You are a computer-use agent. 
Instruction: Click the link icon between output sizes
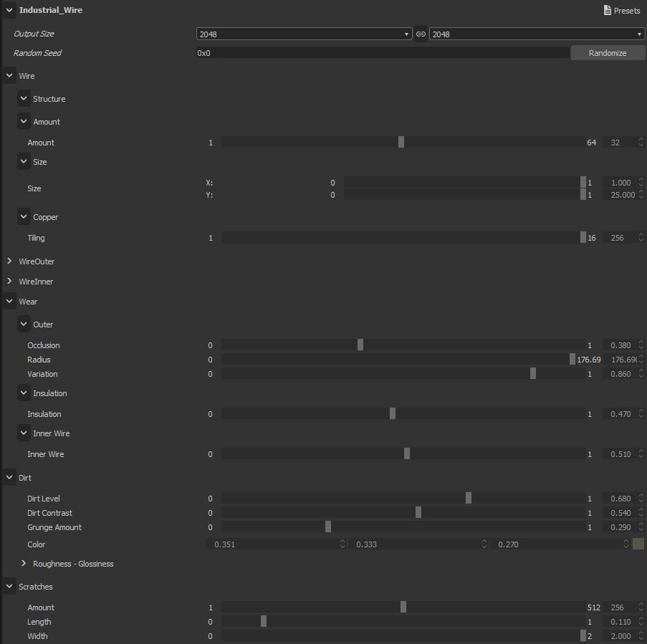coord(421,34)
